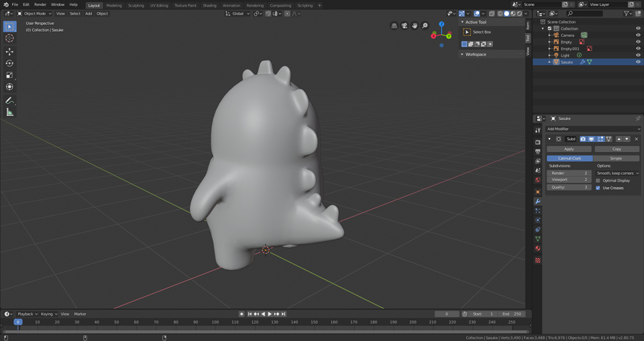644x341 pixels.
Task: Open the shading options dropdown arrow
Action: 526,13
